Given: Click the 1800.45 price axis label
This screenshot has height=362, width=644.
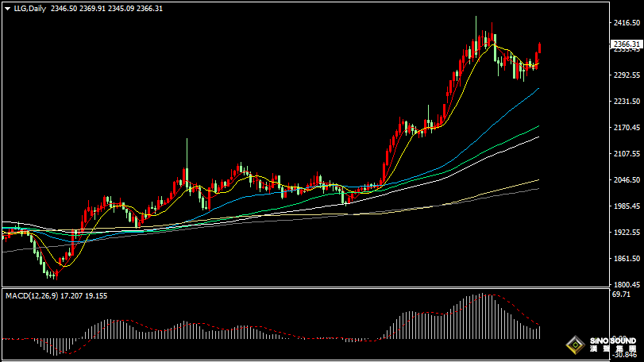Looking at the screenshot, I should coord(626,285).
